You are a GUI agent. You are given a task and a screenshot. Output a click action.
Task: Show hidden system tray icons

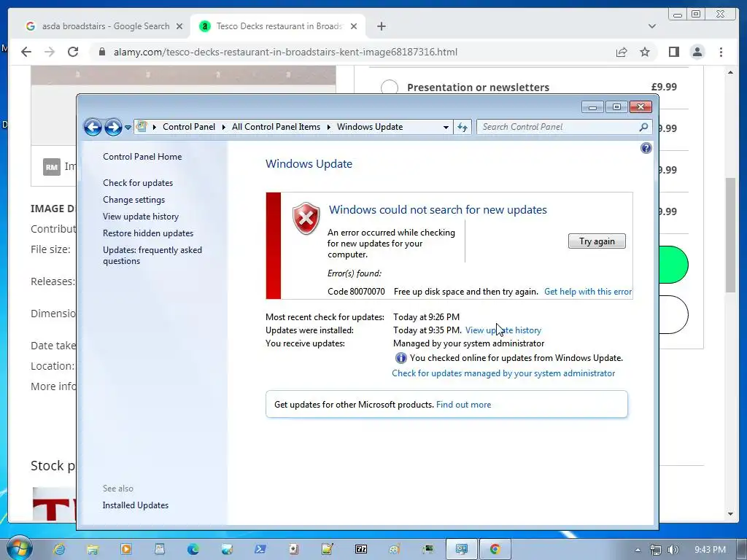point(638,550)
